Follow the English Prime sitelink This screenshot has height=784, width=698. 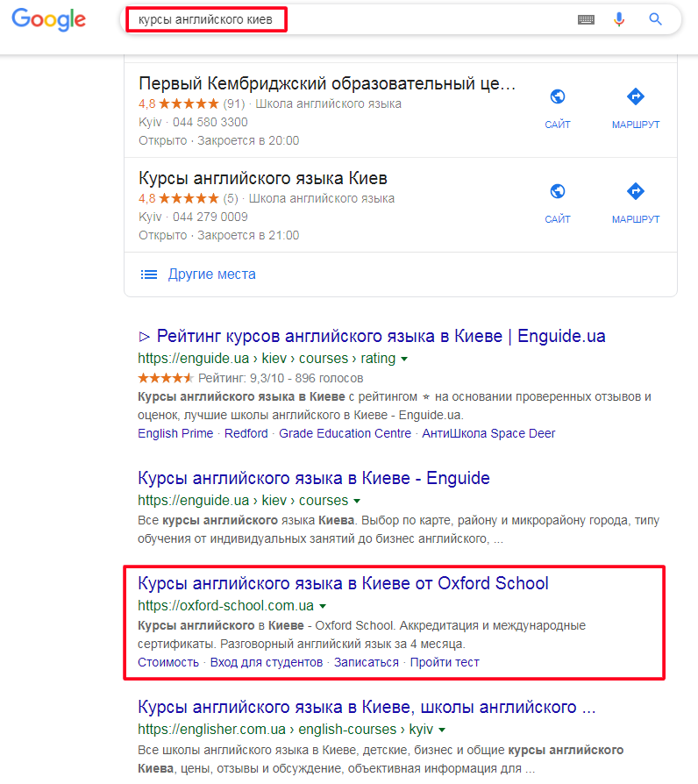[175, 433]
